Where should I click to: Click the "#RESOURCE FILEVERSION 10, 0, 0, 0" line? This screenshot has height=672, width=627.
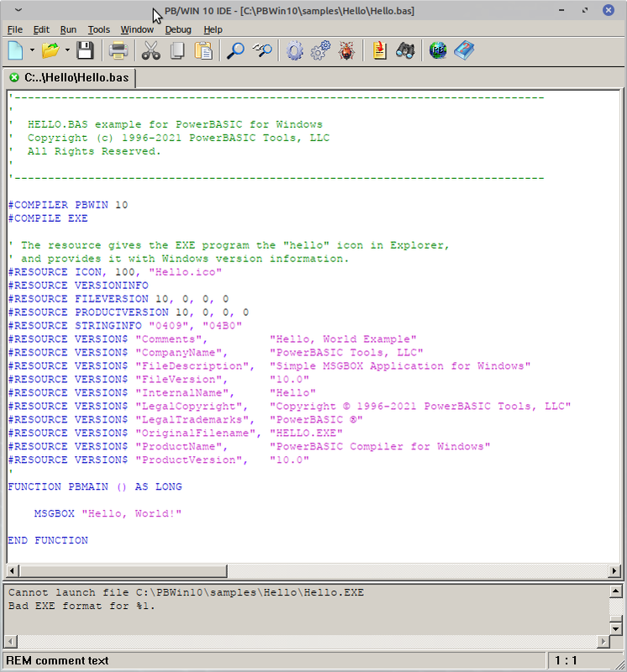coord(119,299)
